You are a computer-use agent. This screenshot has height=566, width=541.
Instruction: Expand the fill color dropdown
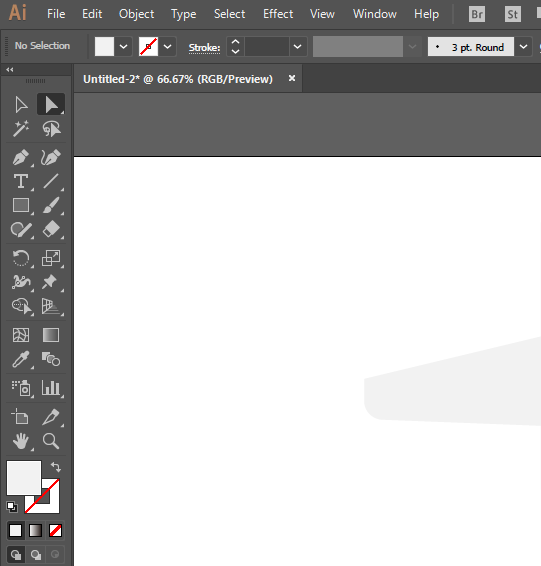tap(123, 47)
